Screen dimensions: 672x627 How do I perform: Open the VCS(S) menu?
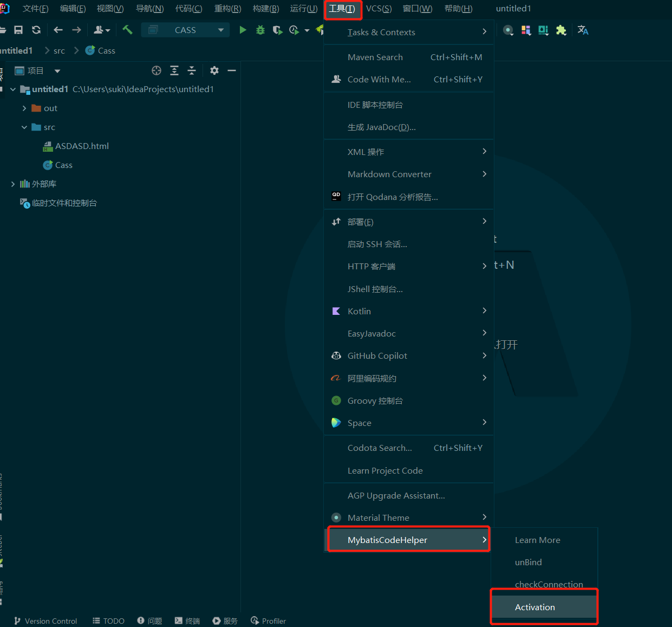tap(379, 9)
